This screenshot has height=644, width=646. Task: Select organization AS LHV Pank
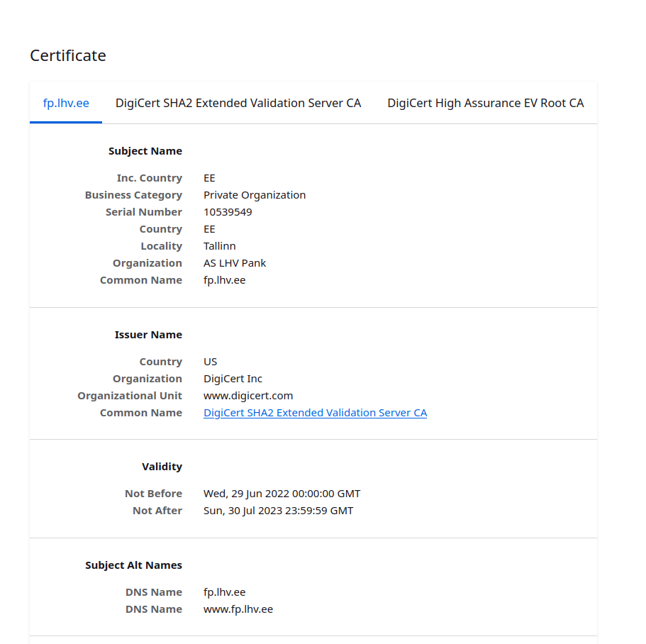[x=235, y=263]
